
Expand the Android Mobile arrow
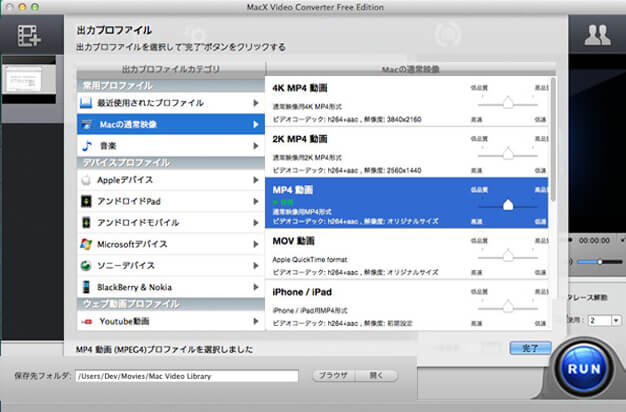click(x=256, y=222)
